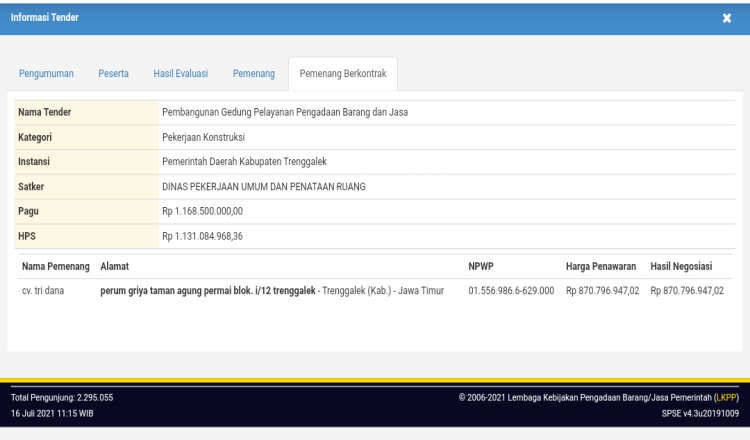Click the Satker value Dinas Pekerjaan Umum
The height and width of the screenshot is (440, 750).
tap(263, 186)
